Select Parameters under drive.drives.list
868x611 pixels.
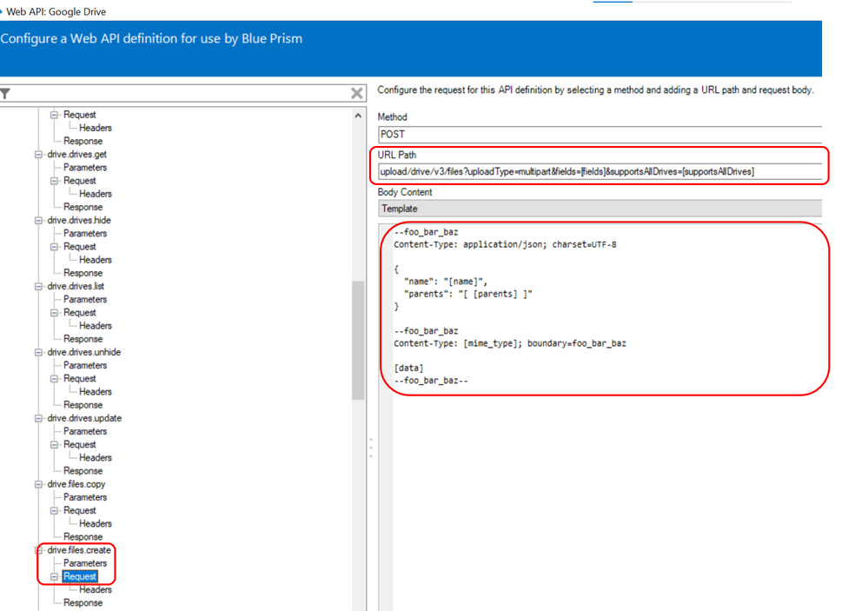[84, 299]
